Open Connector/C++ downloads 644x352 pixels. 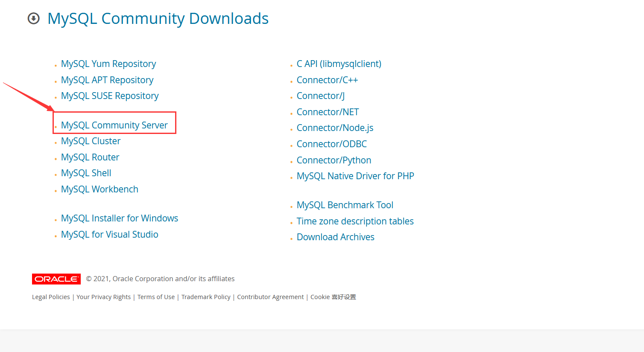click(328, 80)
